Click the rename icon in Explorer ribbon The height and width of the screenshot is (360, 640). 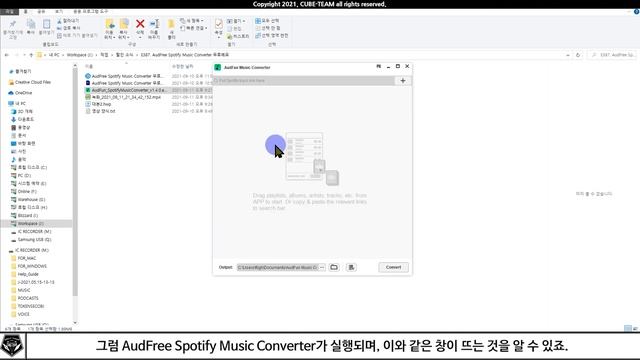click(154, 24)
